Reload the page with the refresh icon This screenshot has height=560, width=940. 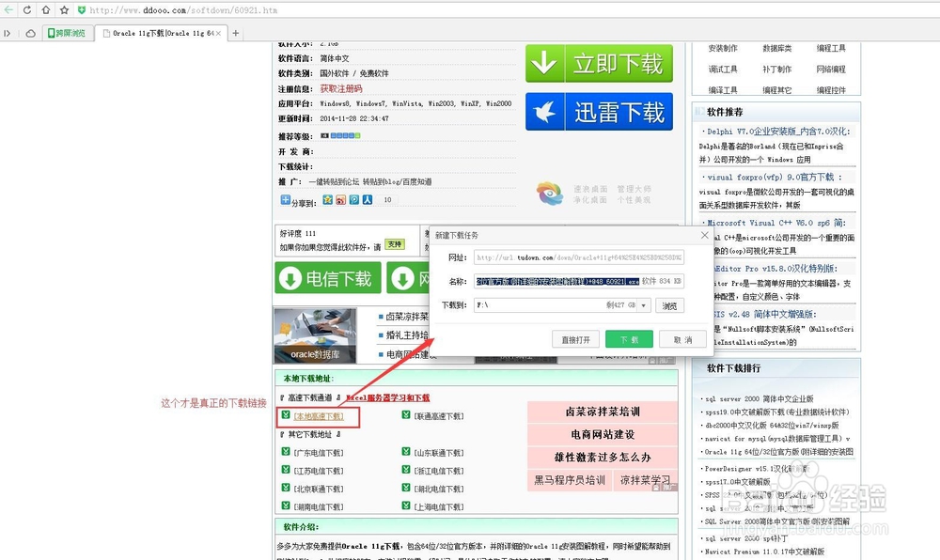[x=27, y=10]
